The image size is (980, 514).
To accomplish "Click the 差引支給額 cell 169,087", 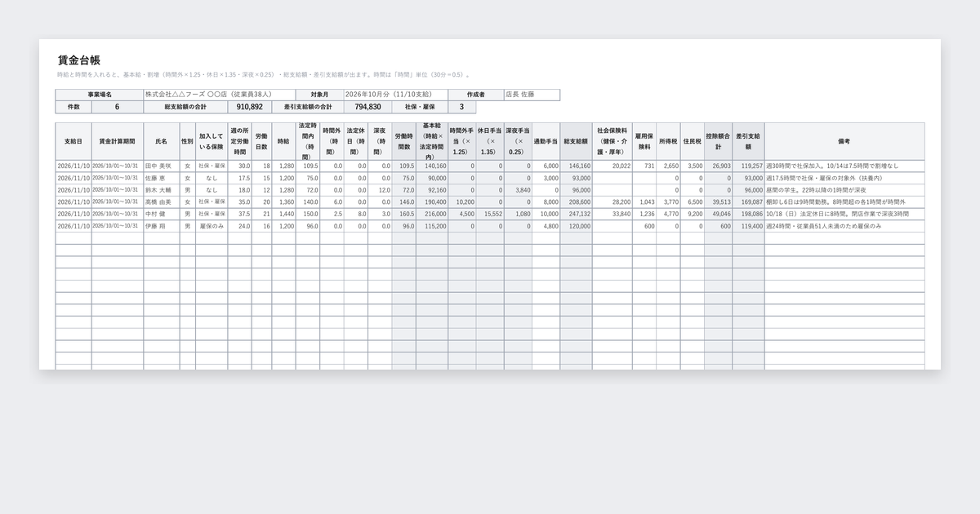I will click(748, 202).
